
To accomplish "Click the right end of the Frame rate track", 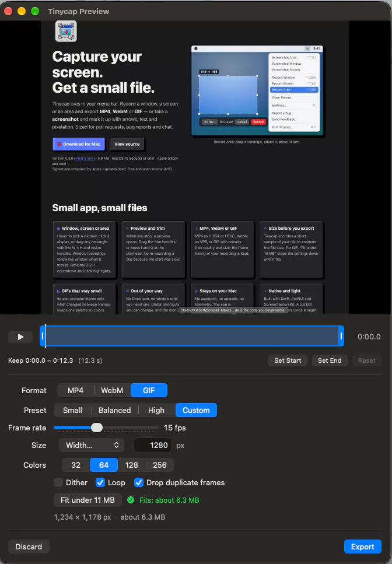I will click(157, 428).
